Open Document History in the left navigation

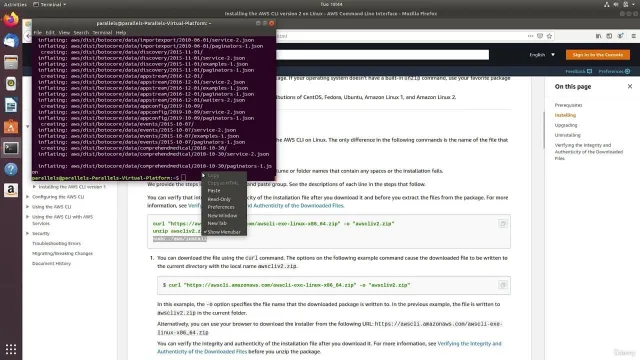[x=51, y=264]
